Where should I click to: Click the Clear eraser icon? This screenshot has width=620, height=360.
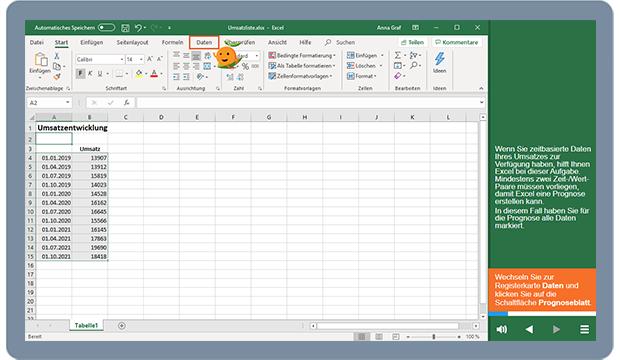pyautogui.click(x=398, y=76)
